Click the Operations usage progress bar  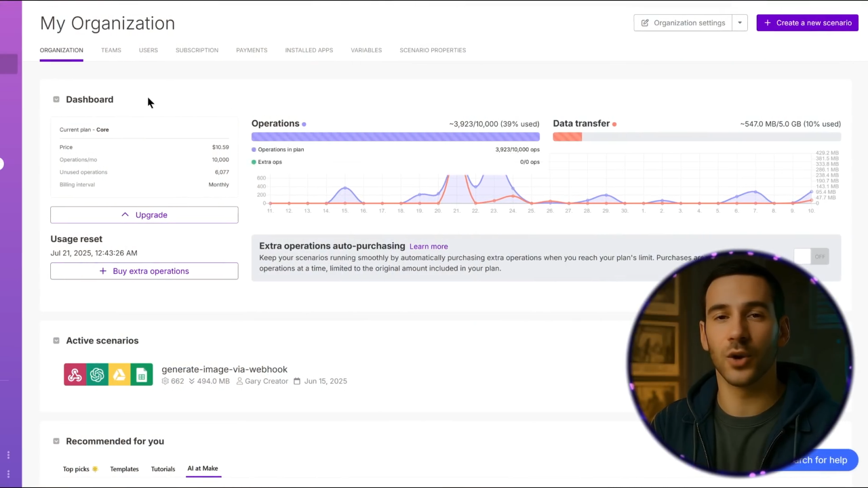395,137
